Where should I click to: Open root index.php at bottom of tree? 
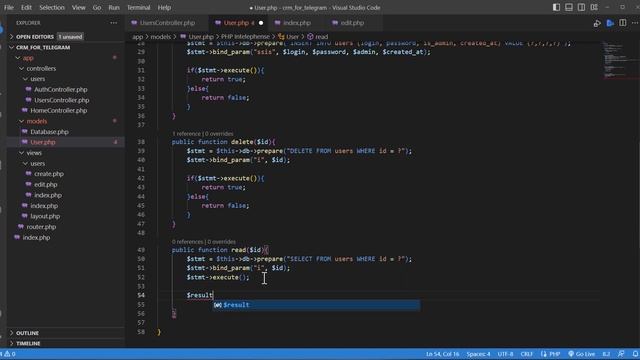coord(36,238)
